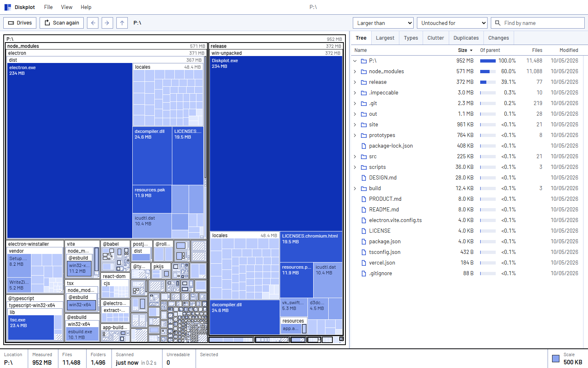
Task: Click the folder icon beside scripts row
Action: (364, 167)
